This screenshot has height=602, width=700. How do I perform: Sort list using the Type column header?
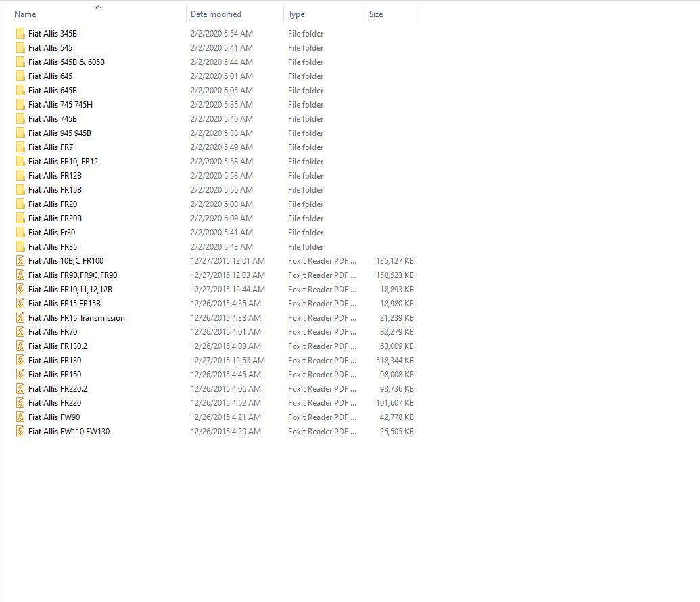pos(296,14)
